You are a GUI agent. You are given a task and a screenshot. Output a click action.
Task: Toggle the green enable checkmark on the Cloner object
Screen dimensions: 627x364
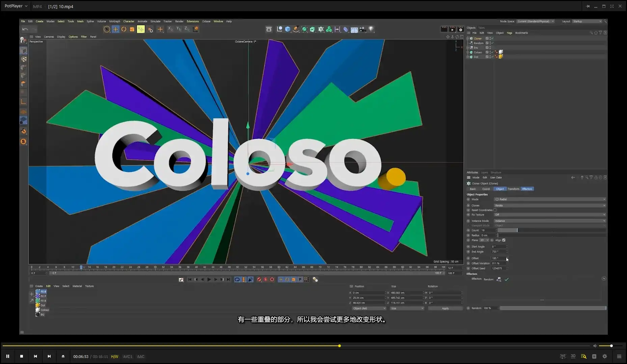pyautogui.click(x=492, y=38)
